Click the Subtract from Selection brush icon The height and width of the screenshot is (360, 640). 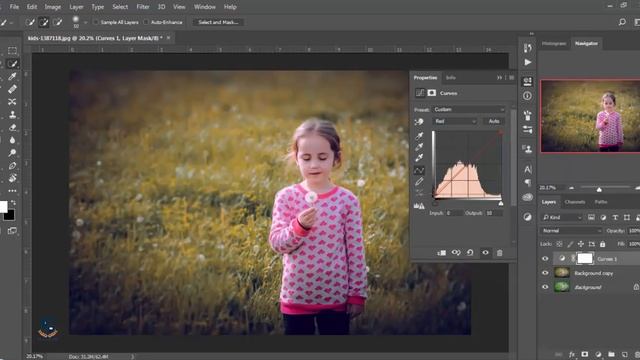tap(58, 22)
